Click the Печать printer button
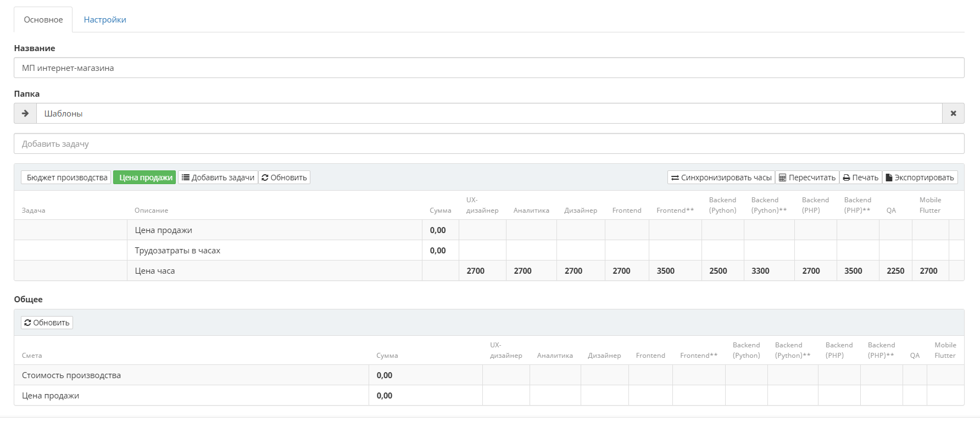This screenshot has height=421, width=980. pos(860,178)
